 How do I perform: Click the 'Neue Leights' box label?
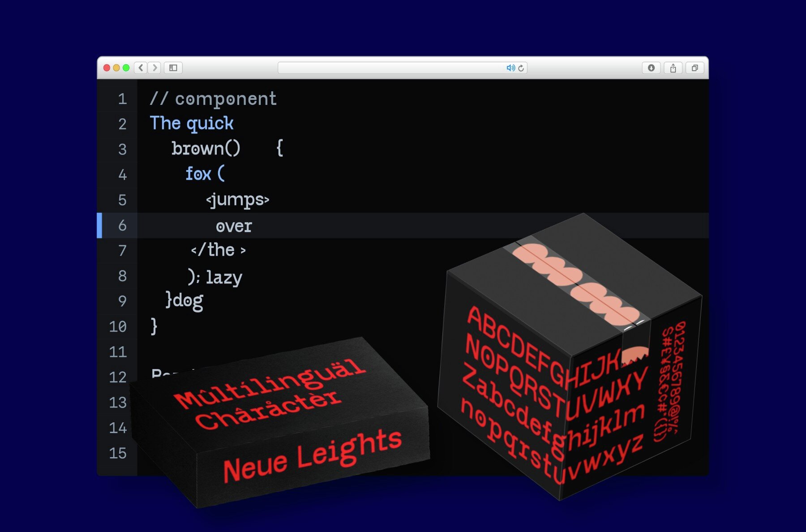tap(313, 452)
